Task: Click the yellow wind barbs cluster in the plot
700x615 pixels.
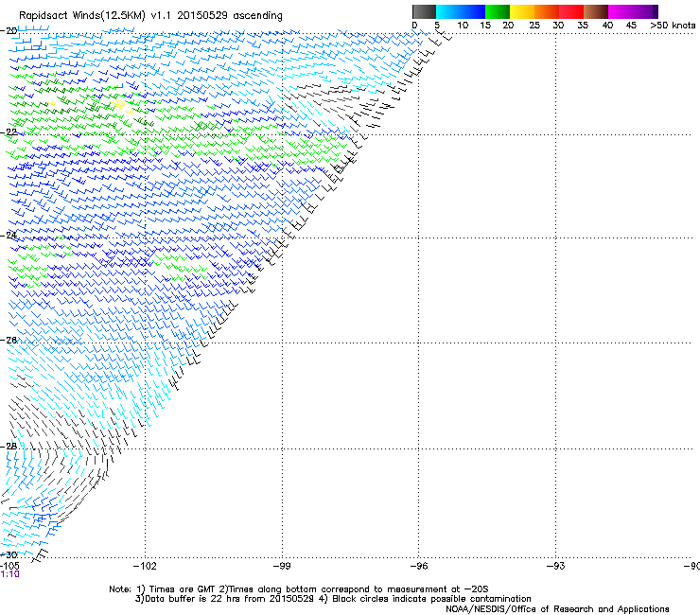Action: click(121, 107)
